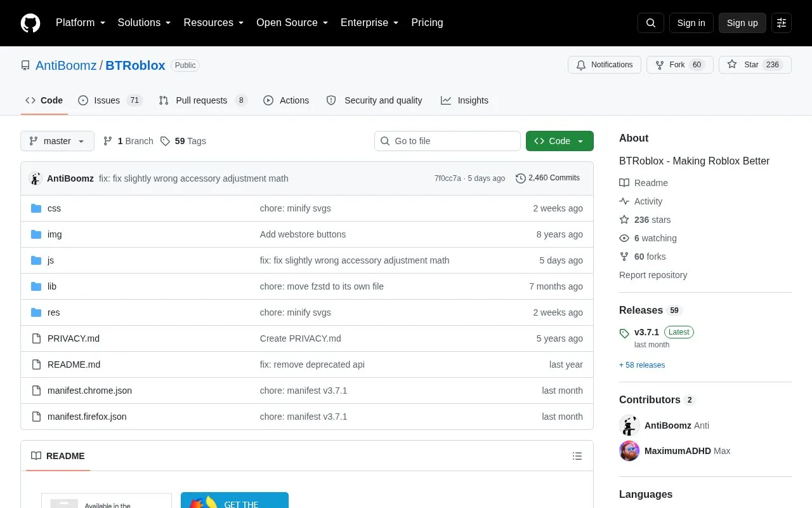
Task: Open the 59 Tags link
Action: pos(183,141)
